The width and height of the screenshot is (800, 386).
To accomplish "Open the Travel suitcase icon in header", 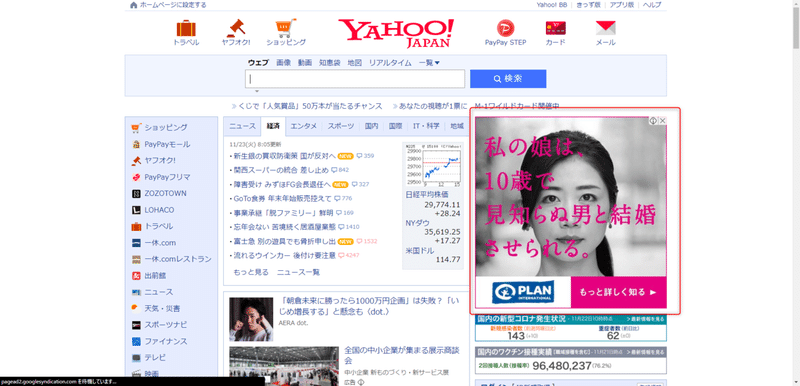I will tap(186, 28).
